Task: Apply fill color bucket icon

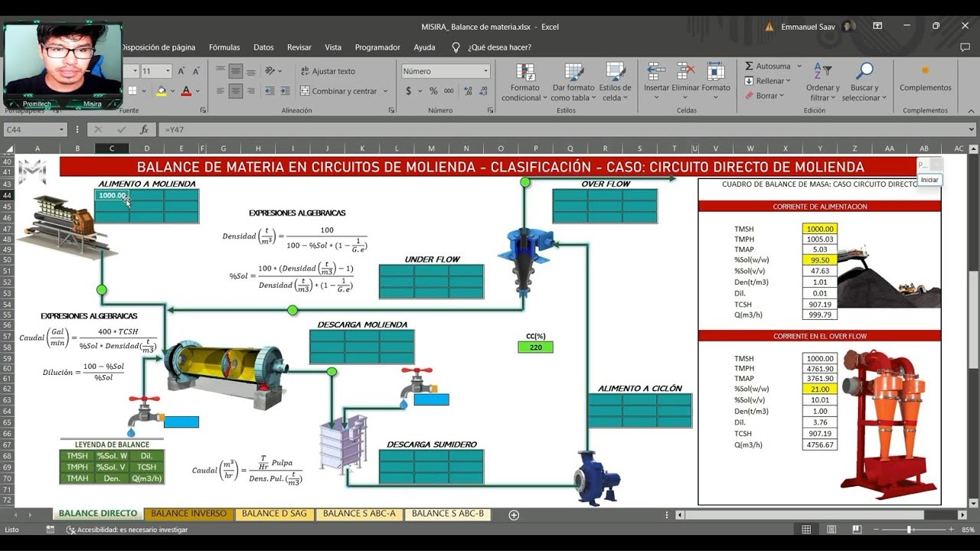Action: pyautogui.click(x=161, y=91)
